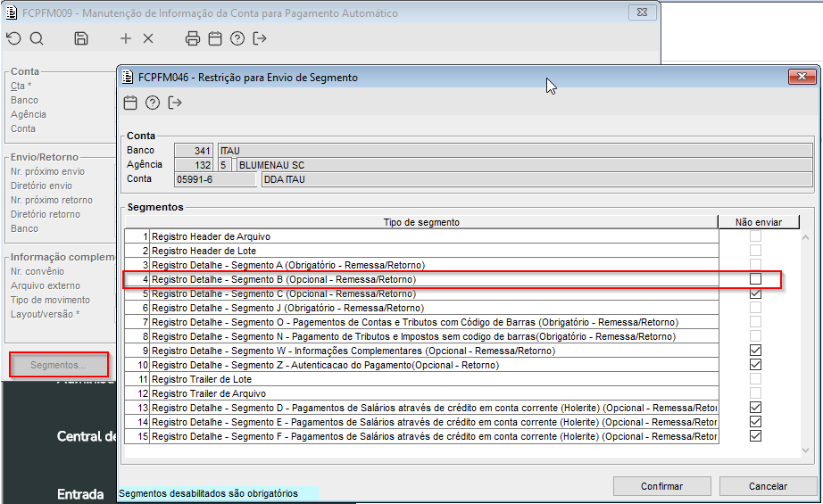Click Banco name field showing ITAU
This screenshot has width=823, height=504.
click(515, 151)
